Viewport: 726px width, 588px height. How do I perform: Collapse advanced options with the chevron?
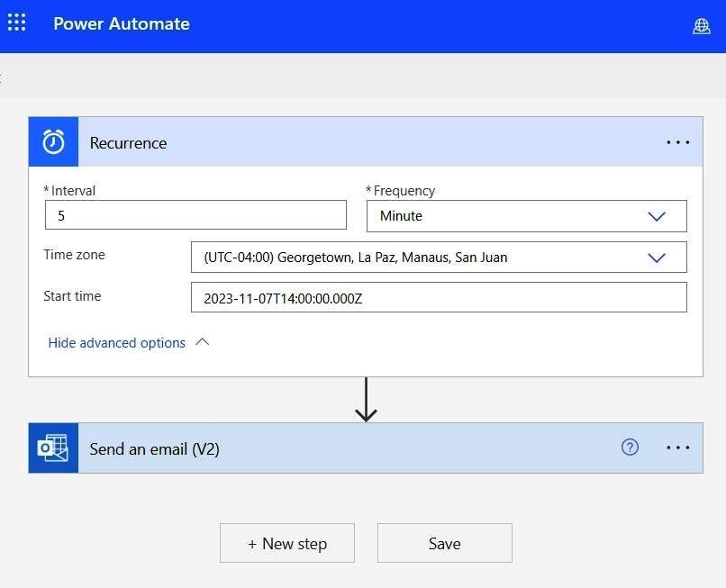point(203,342)
